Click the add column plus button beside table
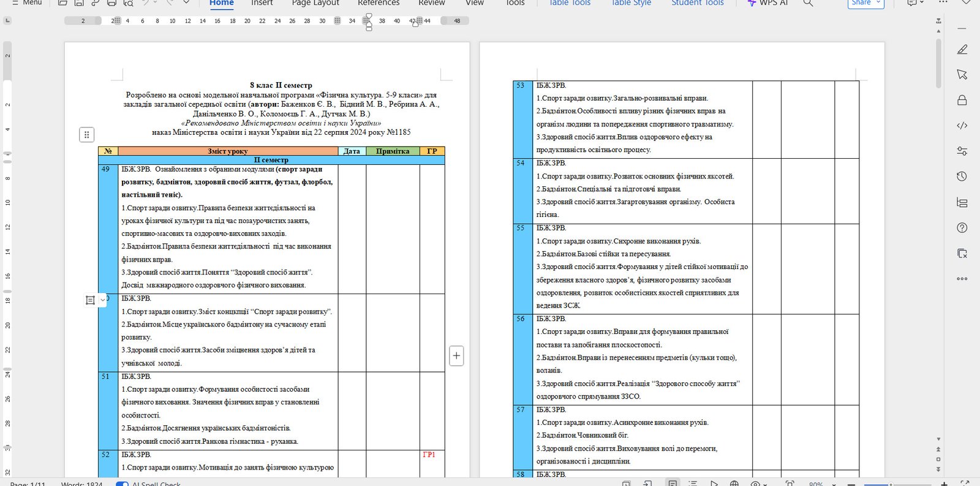Screen dimensions: 980x486 pyautogui.click(x=456, y=355)
